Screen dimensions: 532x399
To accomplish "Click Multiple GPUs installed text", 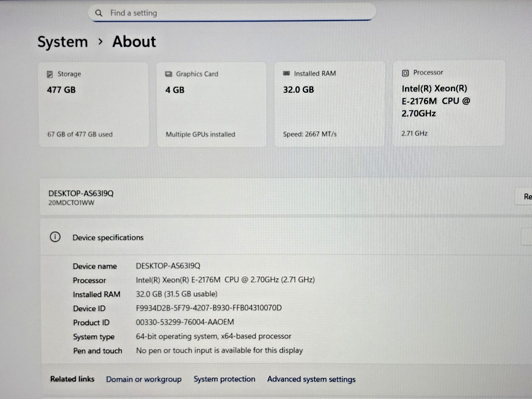I will (x=200, y=134).
